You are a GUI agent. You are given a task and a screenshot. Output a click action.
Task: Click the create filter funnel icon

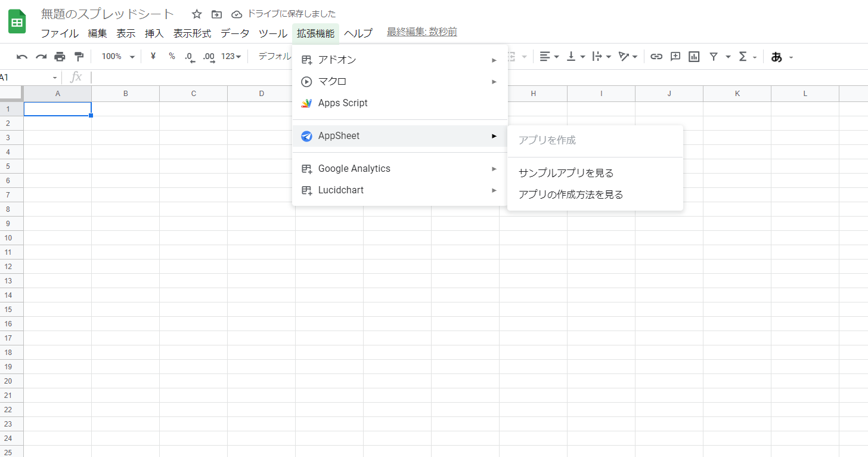click(x=713, y=57)
